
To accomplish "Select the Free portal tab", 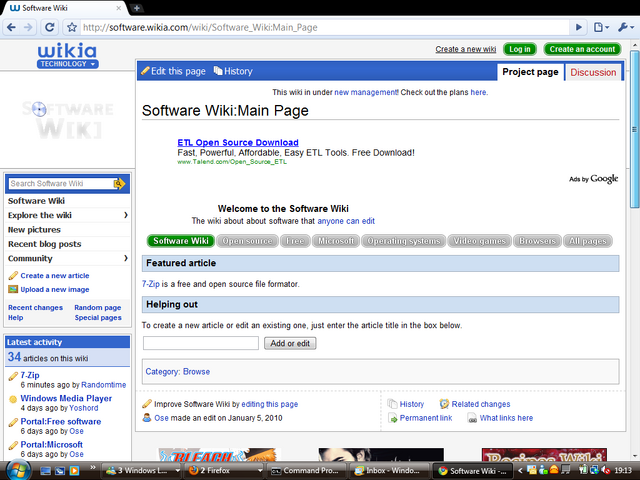I will tap(295, 241).
